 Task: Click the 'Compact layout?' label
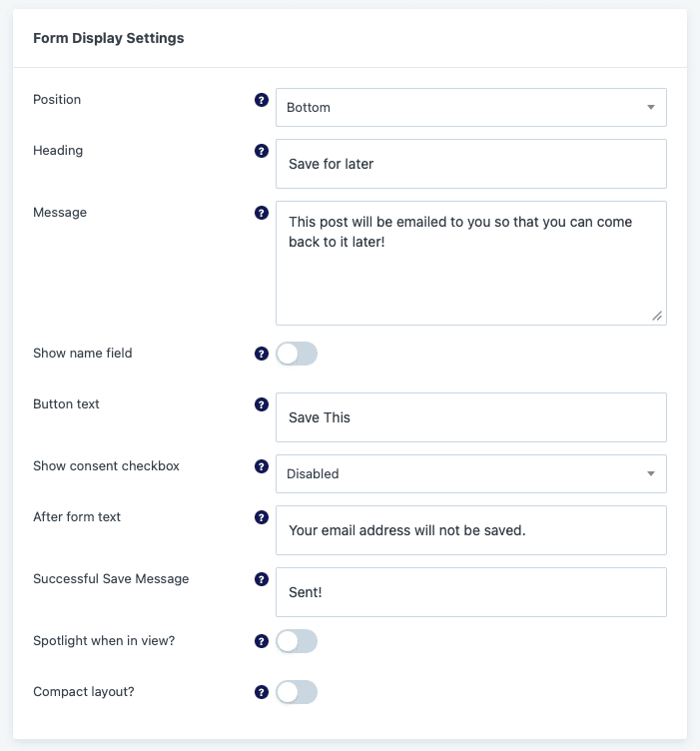point(84,692)
